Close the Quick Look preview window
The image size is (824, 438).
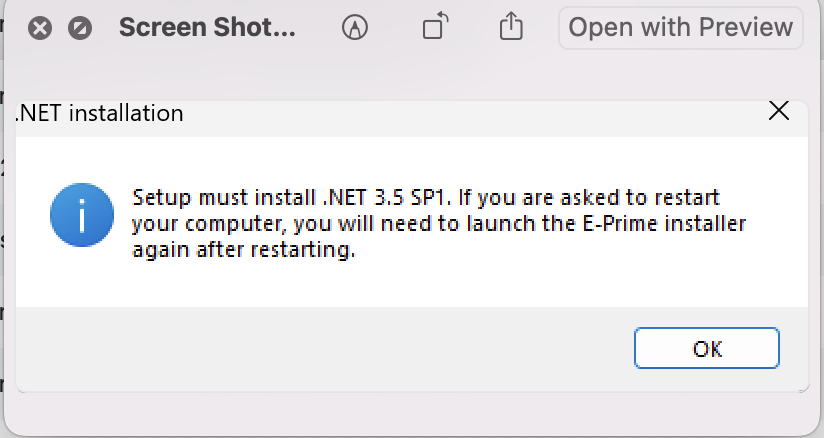[39, 28]
